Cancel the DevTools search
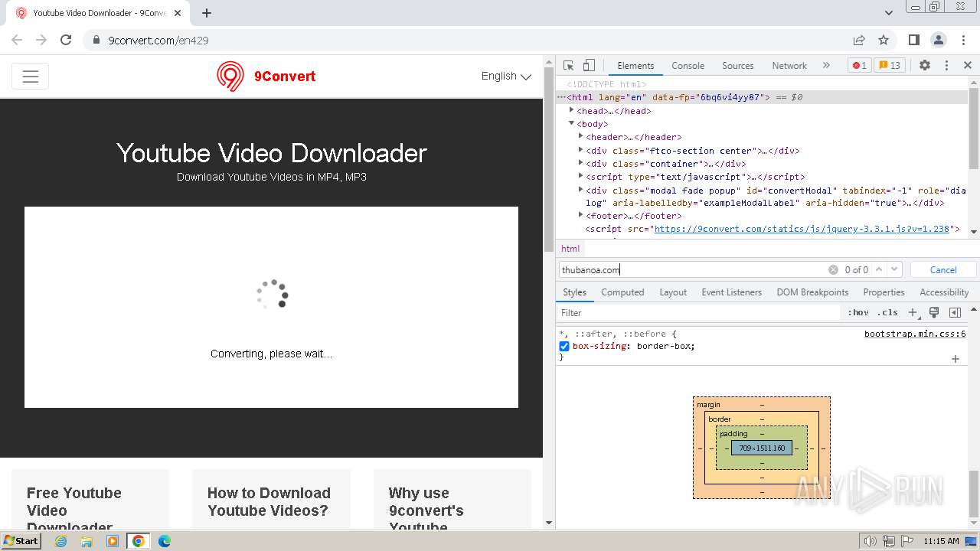The width and height of the screenshot is (980, 551). (943, 269)
